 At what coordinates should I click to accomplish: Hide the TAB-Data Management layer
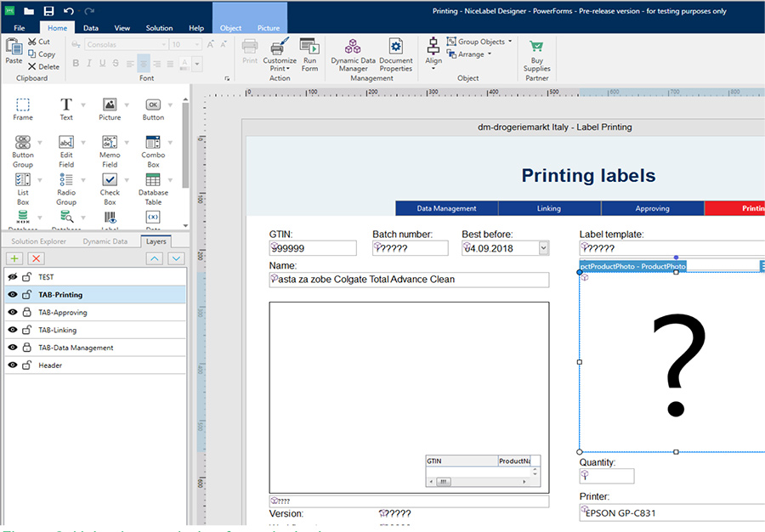(13, 348)
